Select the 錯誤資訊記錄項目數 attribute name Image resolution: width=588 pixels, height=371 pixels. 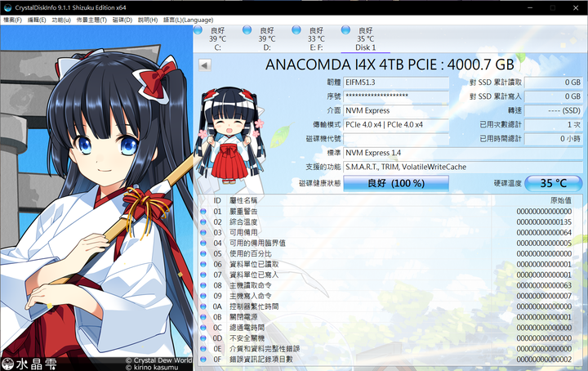coord(261,360)
